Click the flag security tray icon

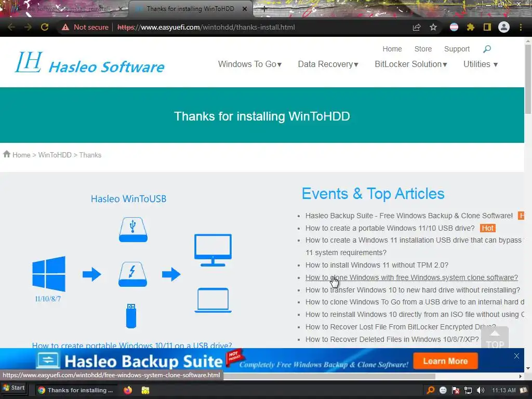tap(456, 390)
